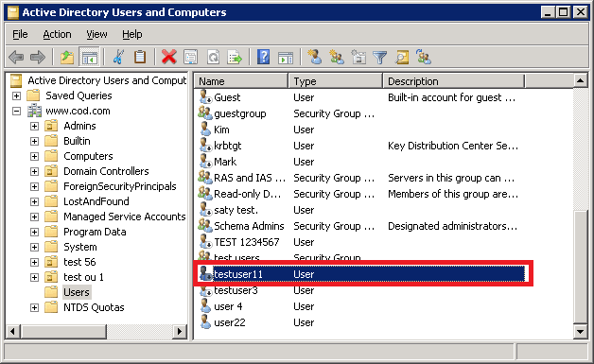Delete selected object with red X icon
Screen dimensions: 594x364
pyautogui.click(x=169, y=57)
